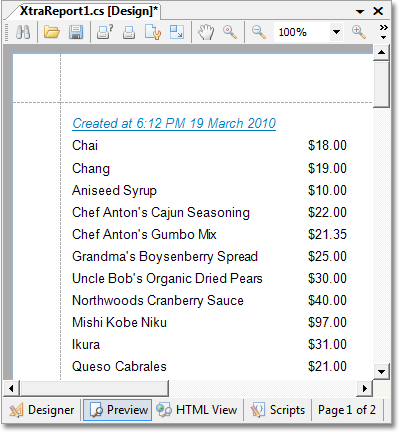
Task: Click the horizontal scrollbar left arrow
Action: click(11, 388)
